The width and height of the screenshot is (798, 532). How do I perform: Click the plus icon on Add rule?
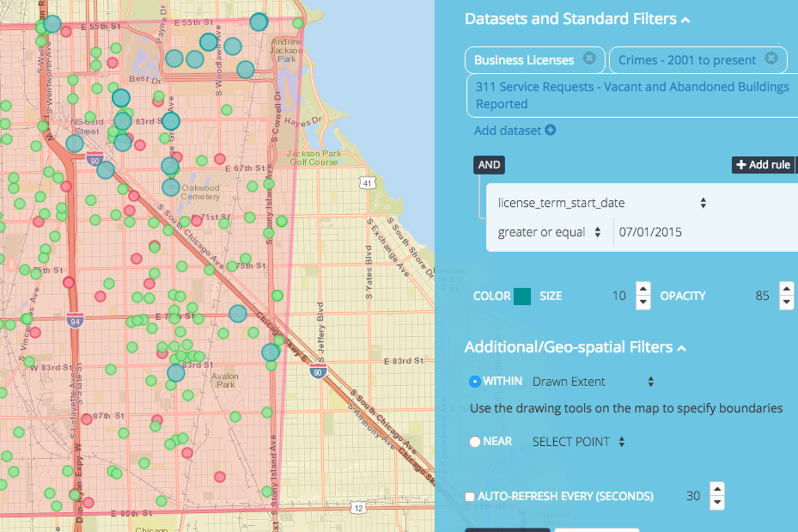pyautogui.click(x=742, y=165)
